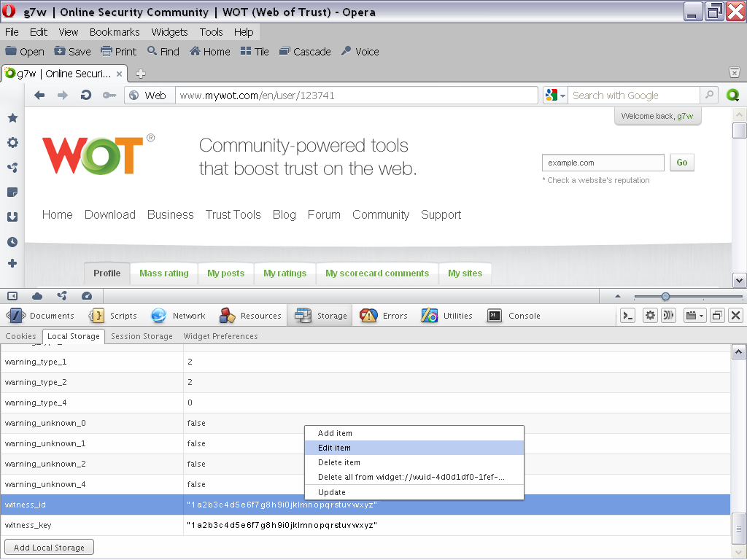
Task: Activate the Voice toolbar button
Action: click(x=360, y=52)
